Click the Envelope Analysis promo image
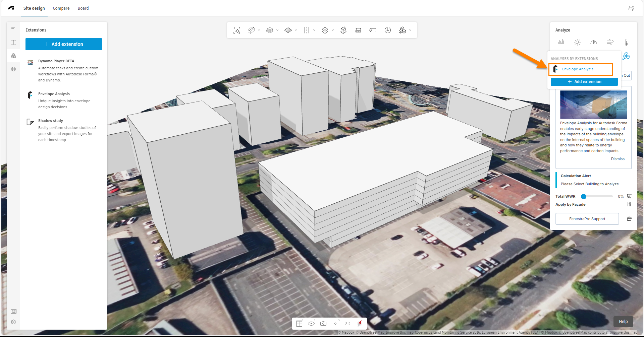The image size is (644, 337). point(593,105)
